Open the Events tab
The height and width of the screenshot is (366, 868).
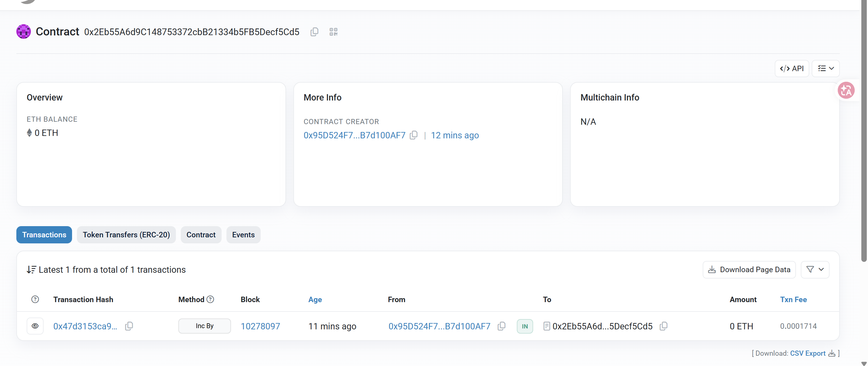pos(243,235)
